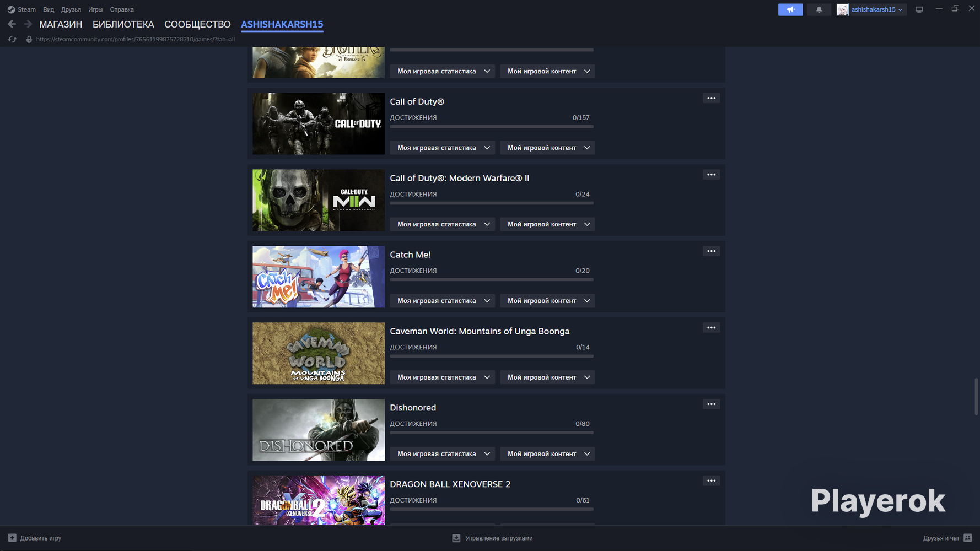
Task: Open the Dishonored title link
Action: click(413, 408)
